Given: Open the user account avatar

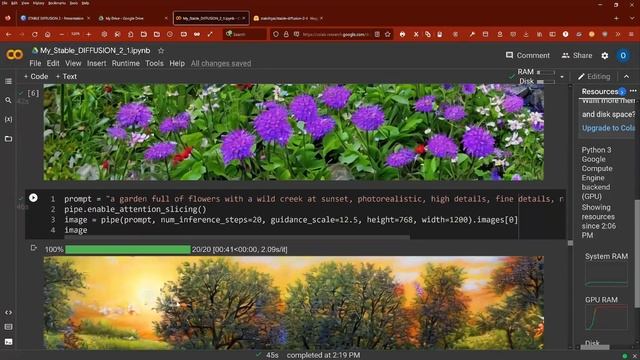Looking at the screenshot, I should coord(623,56).
